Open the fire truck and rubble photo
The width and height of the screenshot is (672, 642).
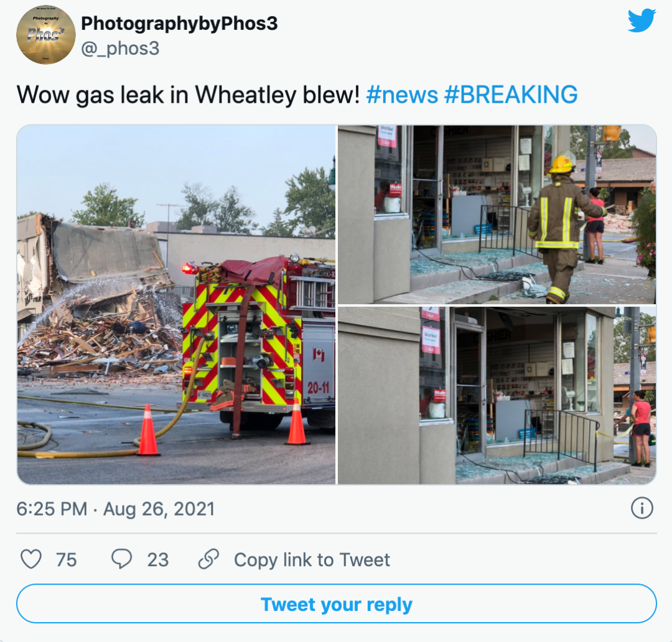click(176, 305)
